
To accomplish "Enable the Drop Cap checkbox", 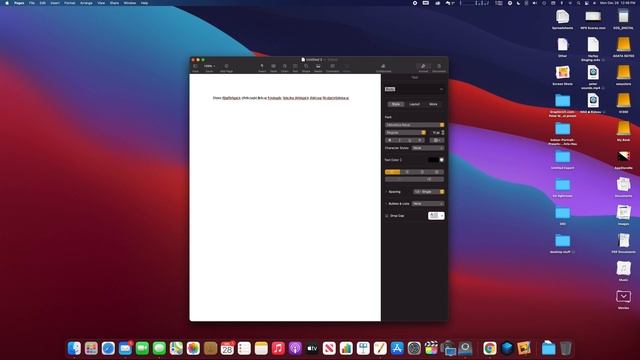I will [387, 216].
